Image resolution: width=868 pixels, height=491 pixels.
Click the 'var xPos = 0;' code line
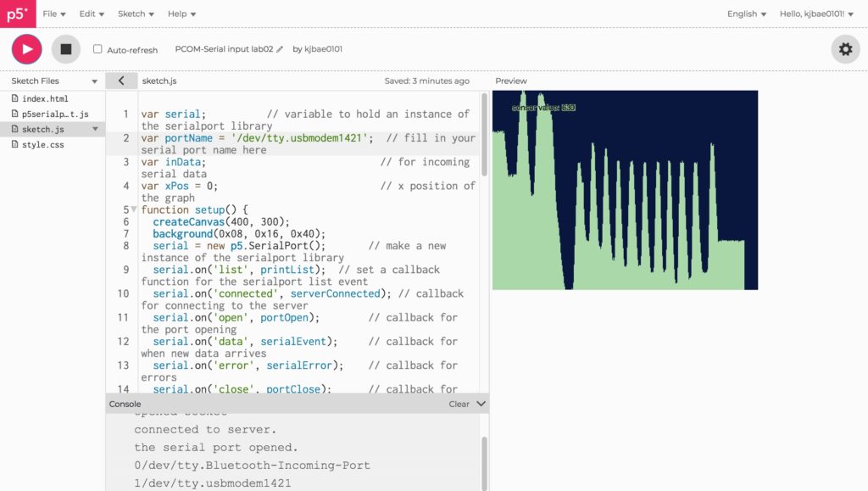(180, 186)
